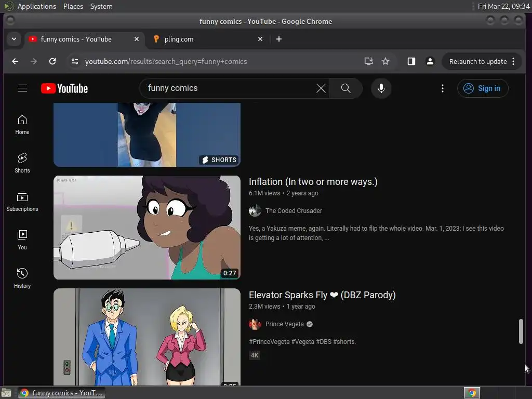Click Sign in button
The width and height of the screenshot is (532, 399).
[x=483, y=88]
